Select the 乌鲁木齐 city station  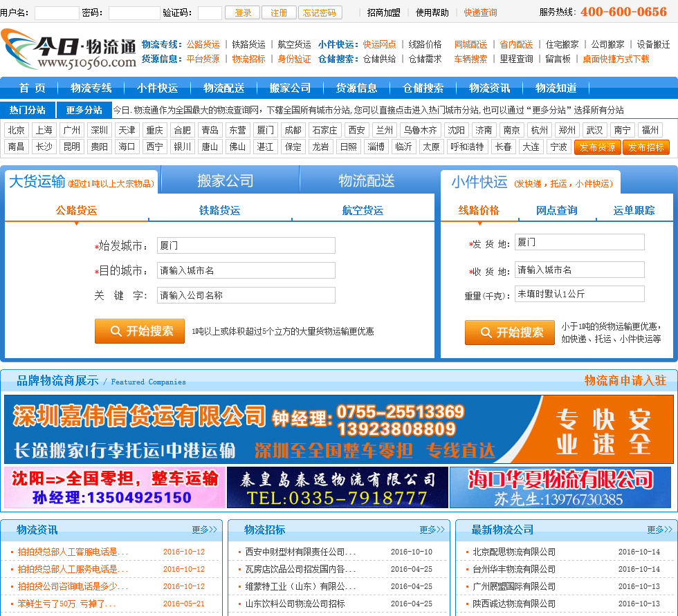tap(421, 130)
